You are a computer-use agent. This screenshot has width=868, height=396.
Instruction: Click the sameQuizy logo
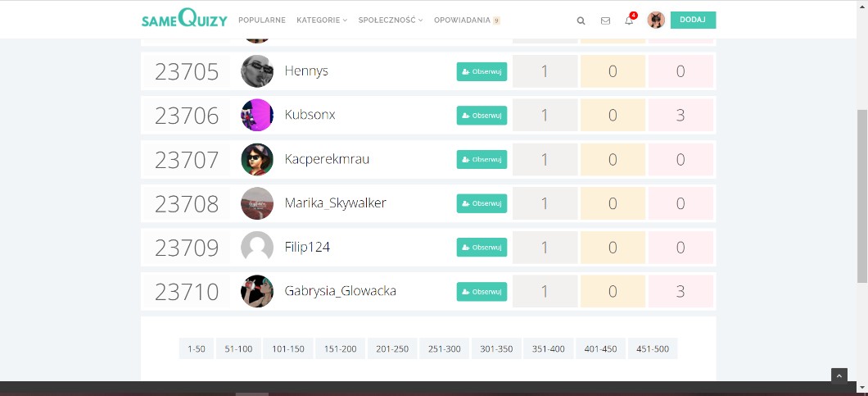coord(184,18)
